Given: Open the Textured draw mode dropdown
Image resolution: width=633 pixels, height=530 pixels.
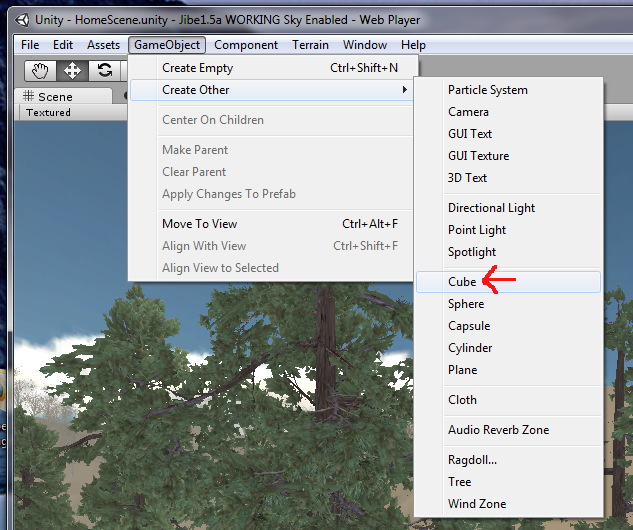Looking at the screenshot, I should pyautogui.click(x=48, y=113).
